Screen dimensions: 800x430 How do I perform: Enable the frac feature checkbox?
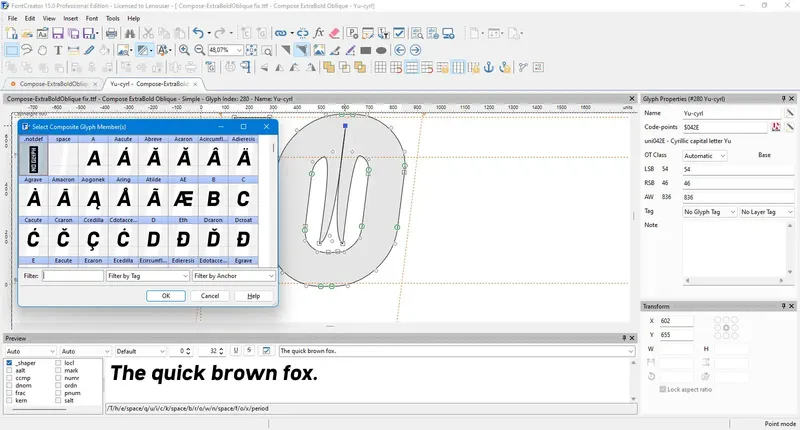click(9, 393)
